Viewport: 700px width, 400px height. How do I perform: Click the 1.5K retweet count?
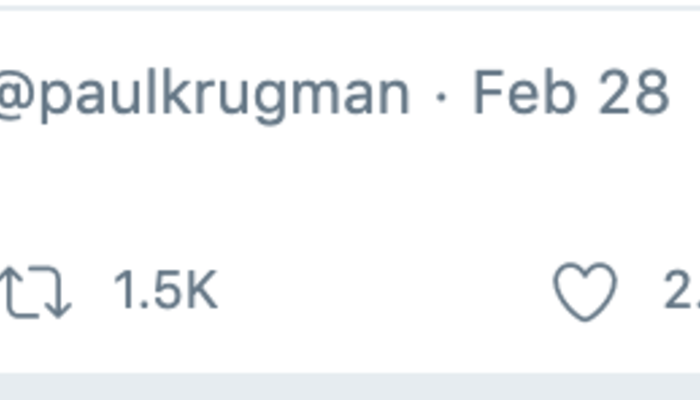[x=165, y=291]
